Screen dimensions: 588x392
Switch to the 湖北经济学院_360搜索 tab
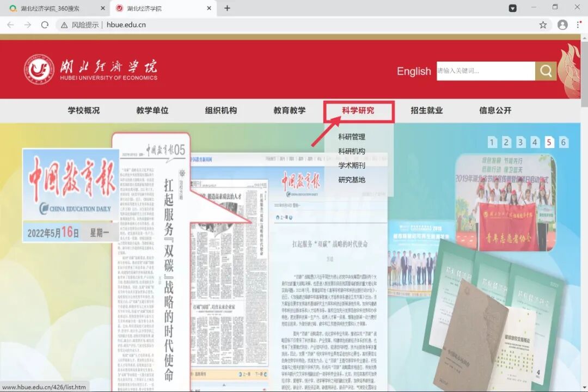click(55, 8)
